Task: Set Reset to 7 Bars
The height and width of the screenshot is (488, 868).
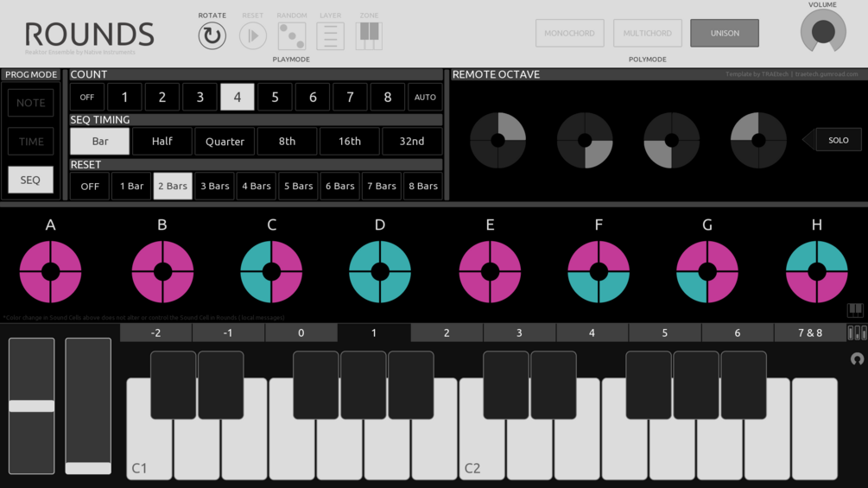Action: point(382,186)
